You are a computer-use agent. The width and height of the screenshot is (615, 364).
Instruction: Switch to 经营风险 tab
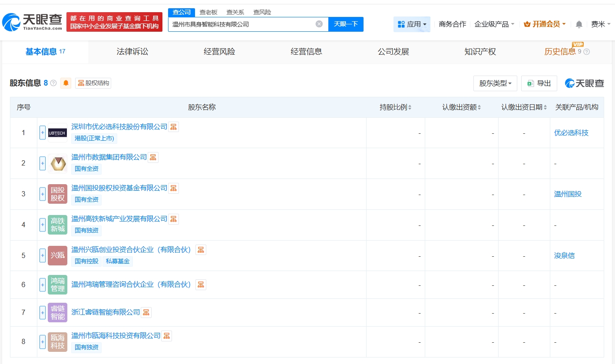pos(219,52)
